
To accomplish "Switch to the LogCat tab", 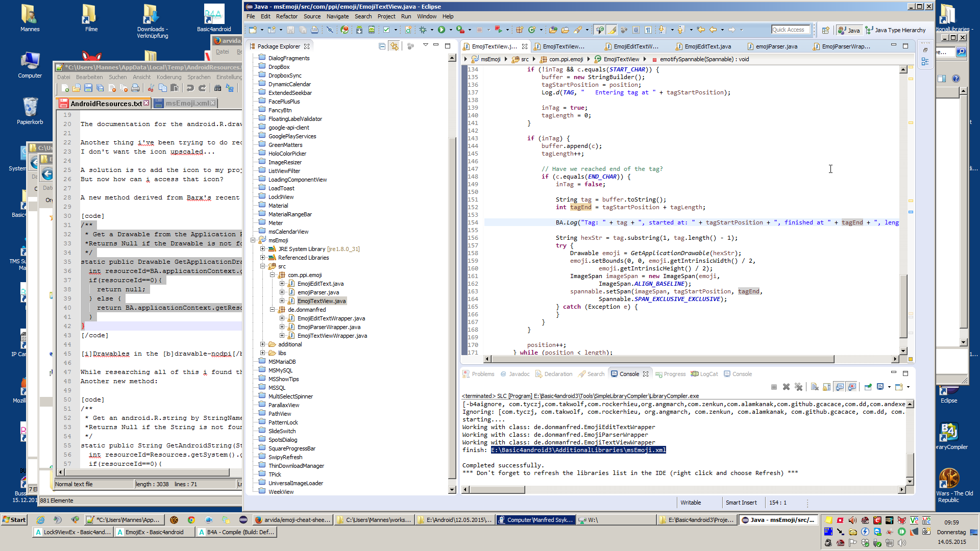I will (x=704, y=374).
